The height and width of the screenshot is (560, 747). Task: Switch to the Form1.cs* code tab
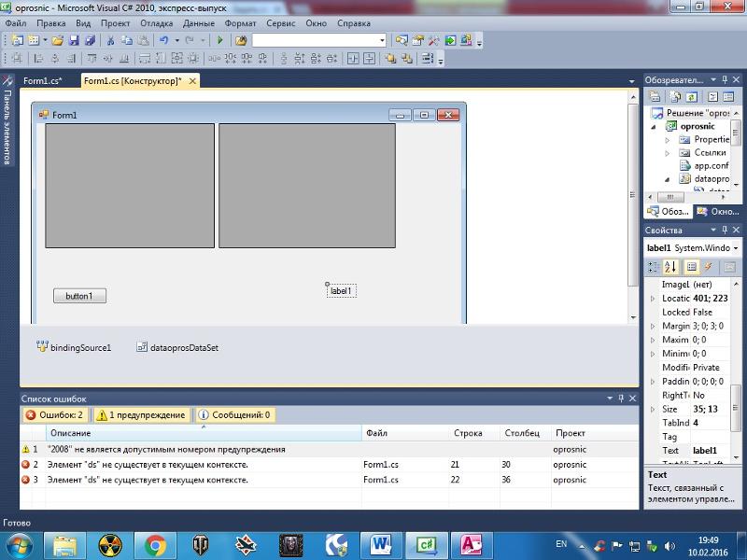[43, 81]
